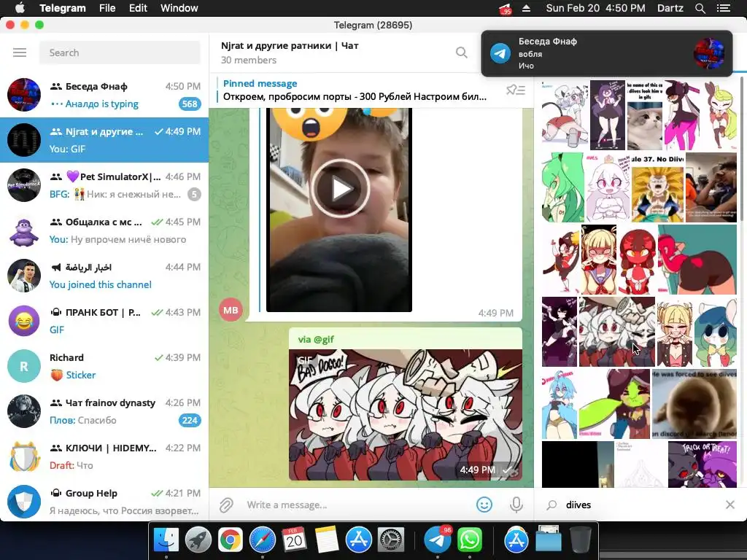Select the Njrat и другие chat row
Screen dimensions: 747x560
(104, 140)
